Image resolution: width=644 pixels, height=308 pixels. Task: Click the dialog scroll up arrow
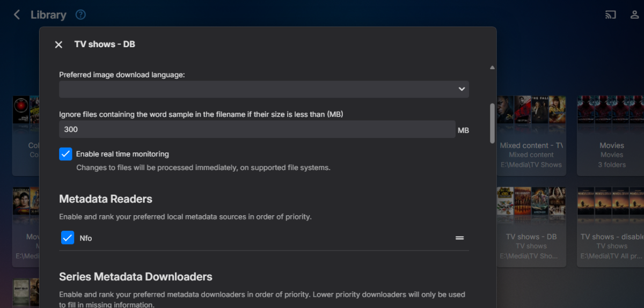tap(492, 68)
